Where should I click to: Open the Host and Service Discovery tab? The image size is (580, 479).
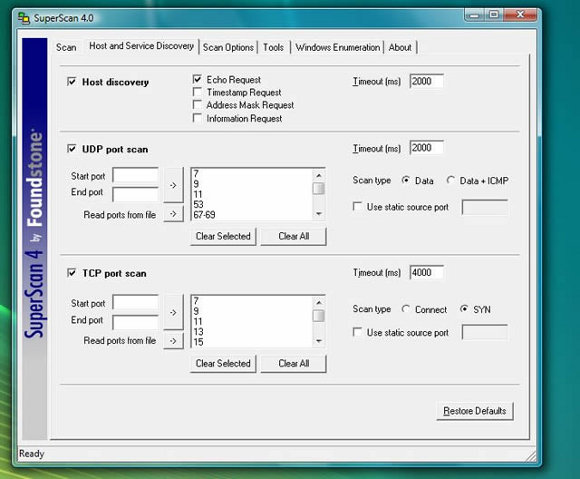pos(141,46)
